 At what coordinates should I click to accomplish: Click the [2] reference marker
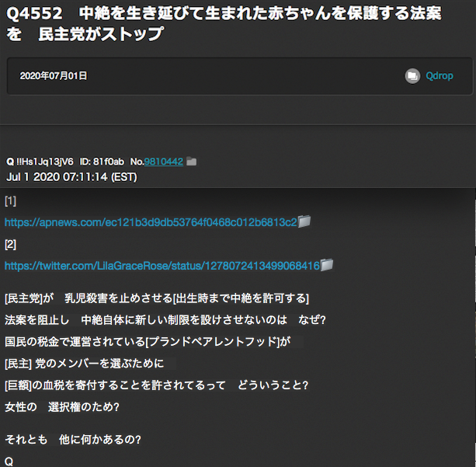[x=10, y=244]
